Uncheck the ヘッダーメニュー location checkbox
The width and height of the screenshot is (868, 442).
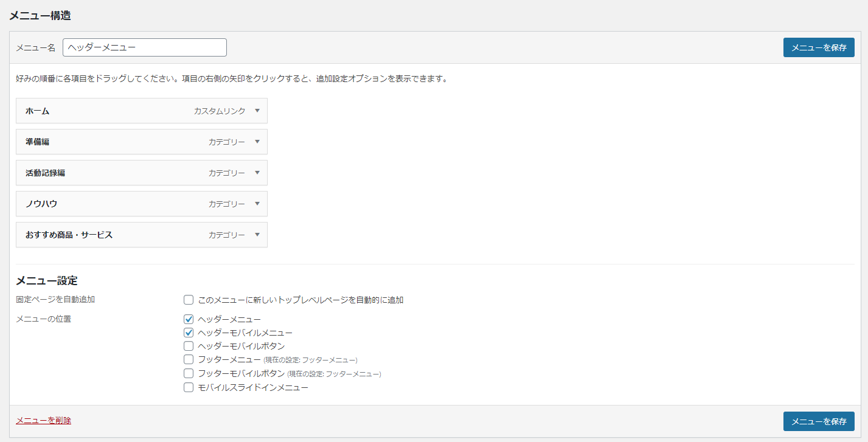point(189,319)
